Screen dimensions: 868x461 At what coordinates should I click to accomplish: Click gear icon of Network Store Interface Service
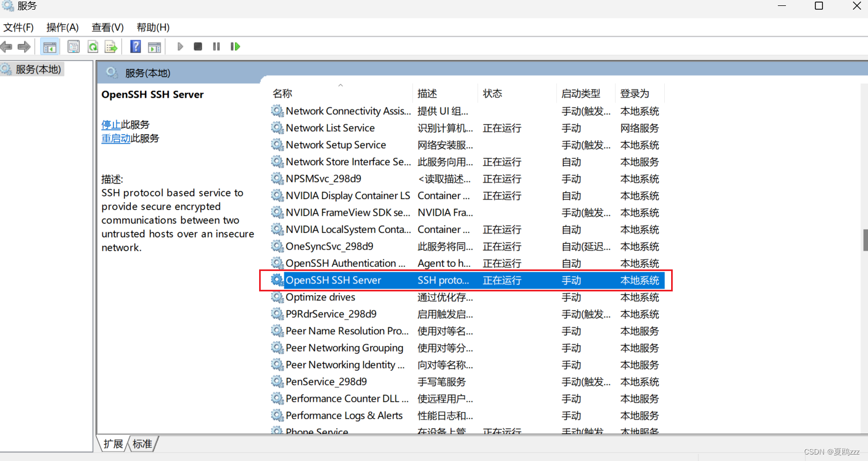277,162
